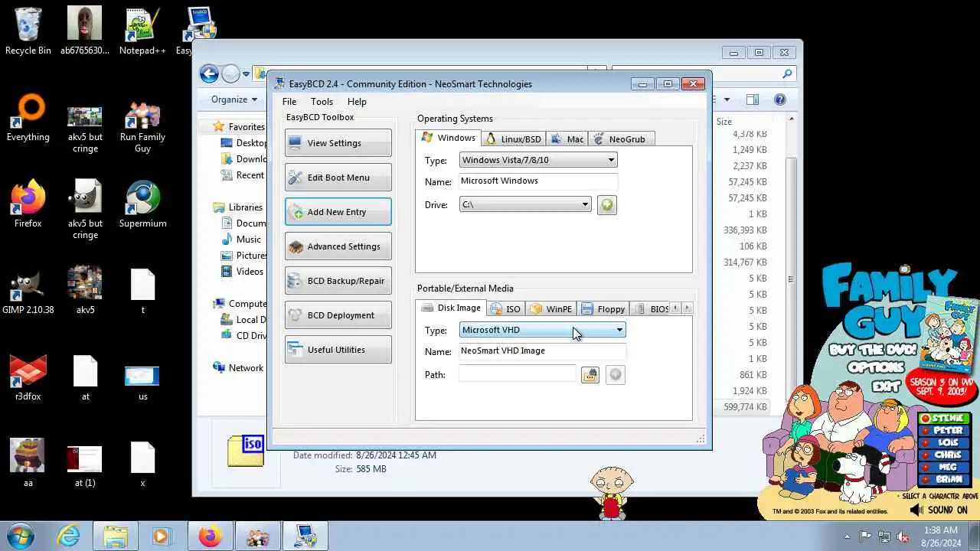
Task: Open Windows Media Player taskbar icon
Action: pos(162,536)
